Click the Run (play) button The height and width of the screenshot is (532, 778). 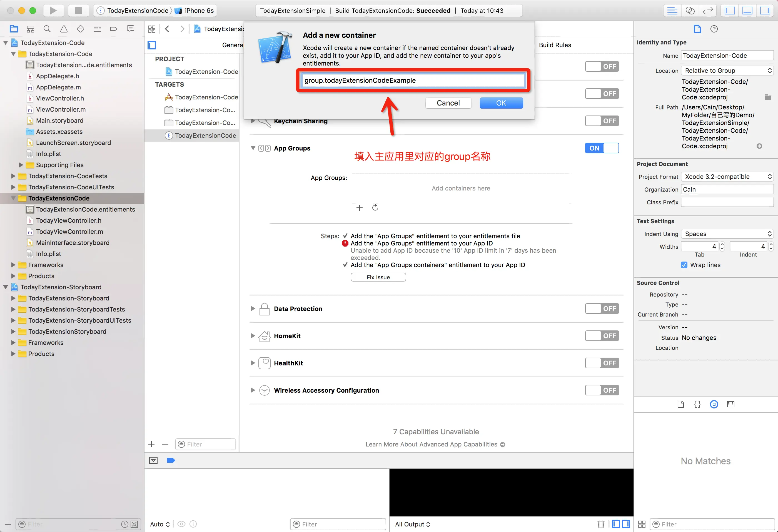click(x=53, y=10)
